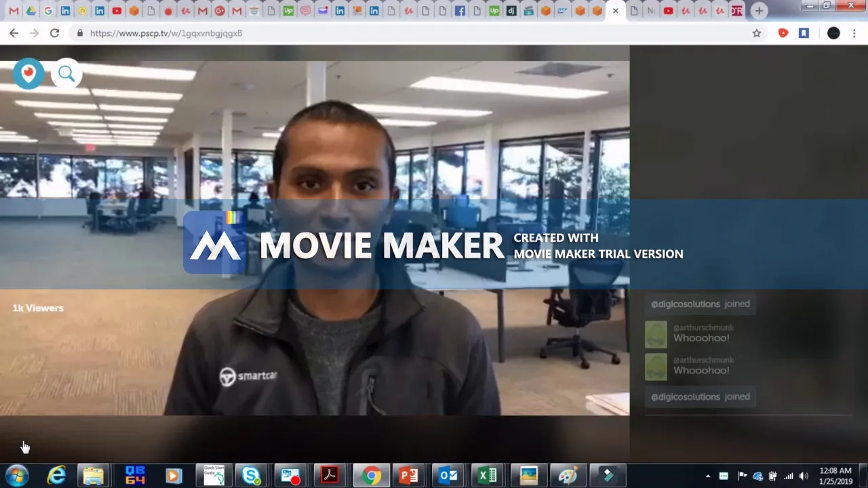Open the blue bookmark extension icon

click(804, 33)
